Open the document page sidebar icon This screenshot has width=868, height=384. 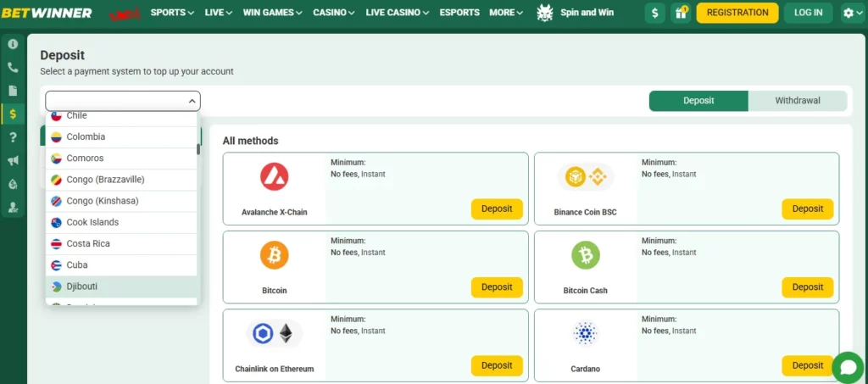(x=13, y=90)
